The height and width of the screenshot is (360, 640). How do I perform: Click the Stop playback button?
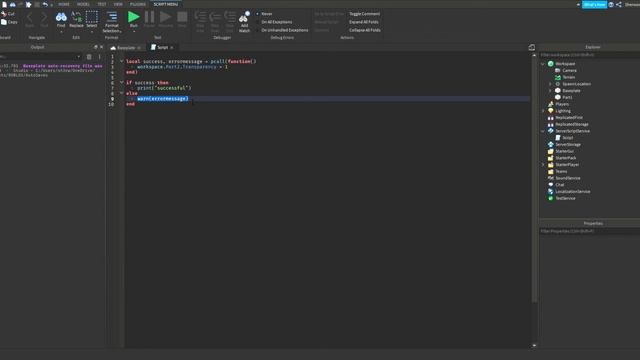(182, 17)
